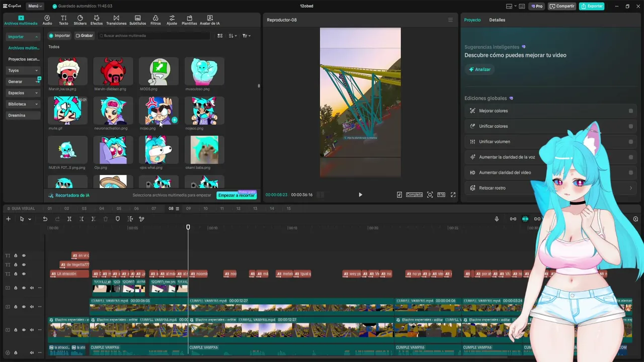The width and height of the screenshot is (644, 362).
Task: Open the player panel hamburger menu
Action: click(x=450, y=20)
